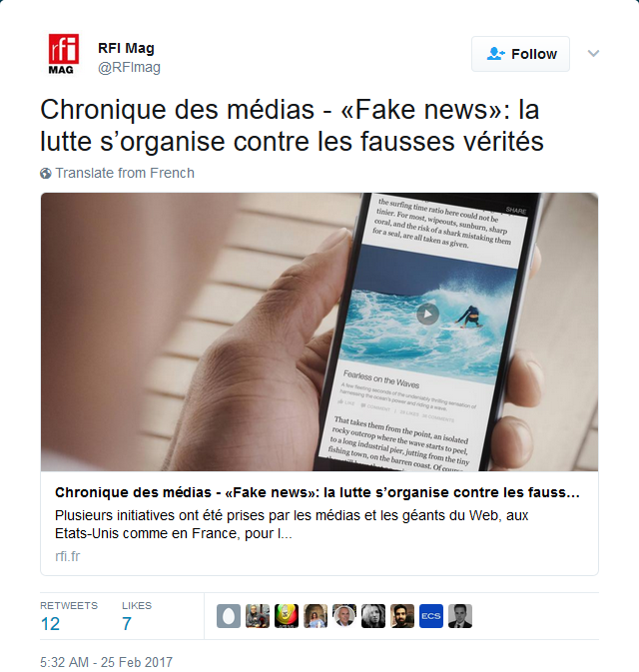Viewport: 639px width, 672px height.
Task: Follow the RFI Mag account
Action: coord(520,54)
